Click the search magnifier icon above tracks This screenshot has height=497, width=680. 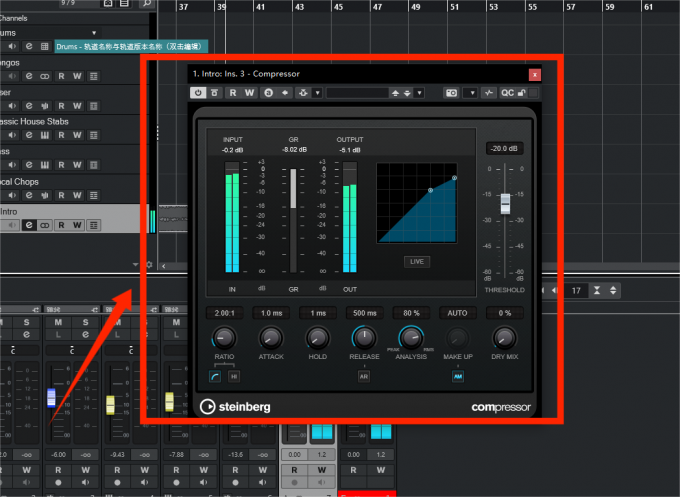147,3
